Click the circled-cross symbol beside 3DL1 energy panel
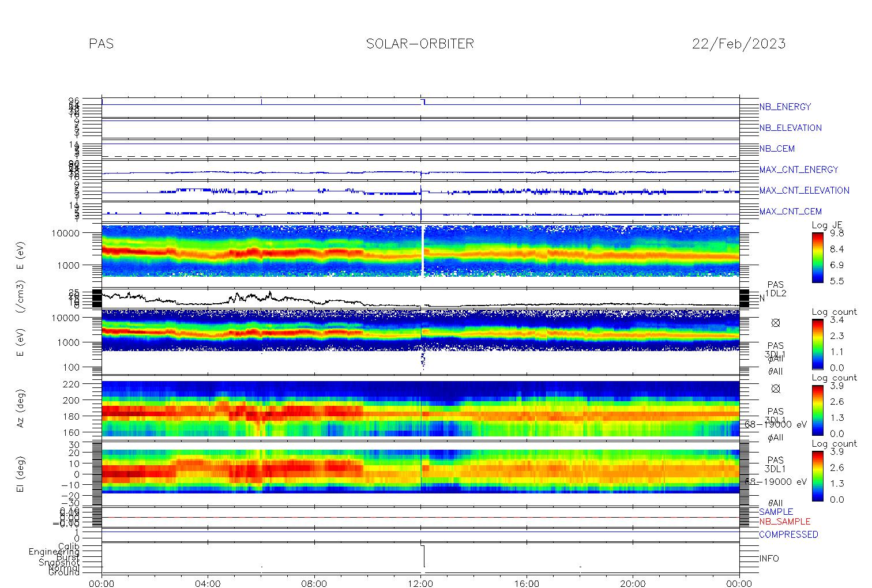Viewport: 872px width, 588px height. click(776, 323)
